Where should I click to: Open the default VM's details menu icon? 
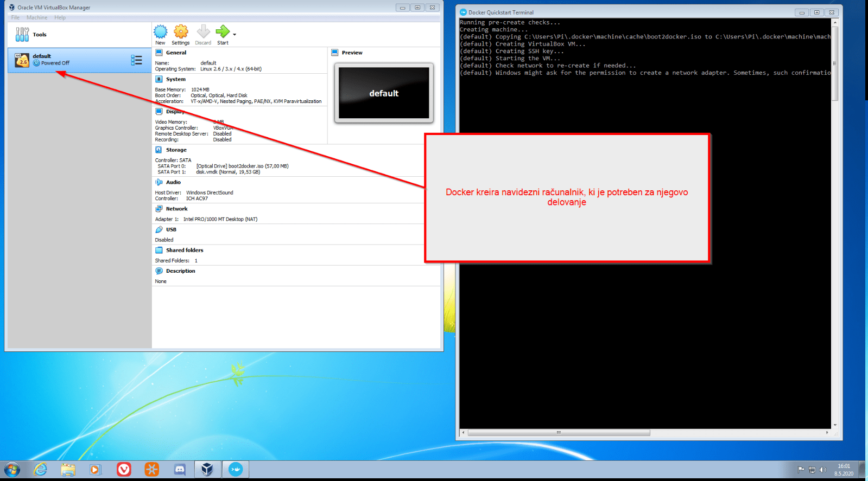point(136,60)
